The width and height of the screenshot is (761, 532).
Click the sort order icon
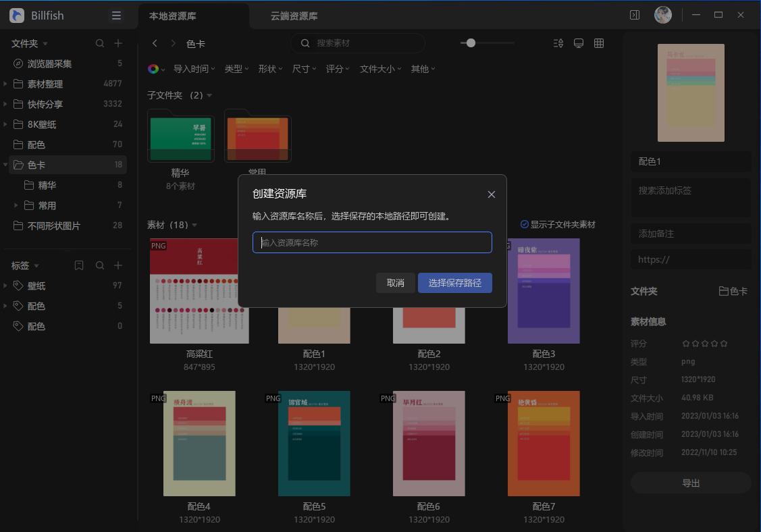click(x=558, y=43)
